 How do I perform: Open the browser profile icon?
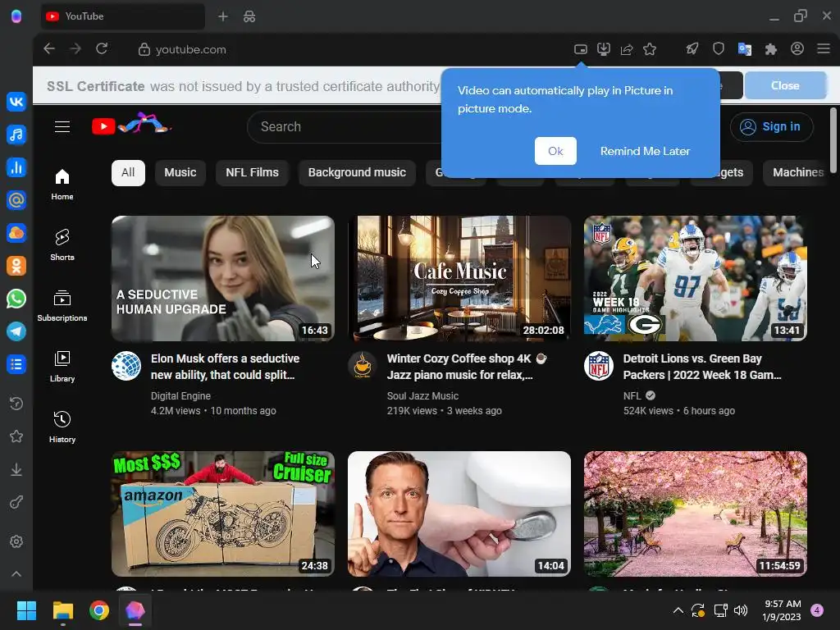(x=797, y=48)
